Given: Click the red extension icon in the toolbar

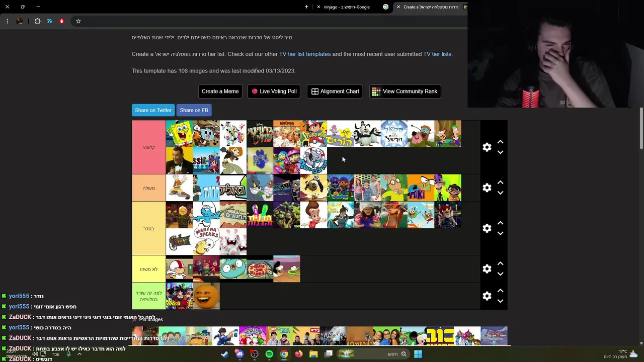Looking at the screenshot, I should click(62, 21).
